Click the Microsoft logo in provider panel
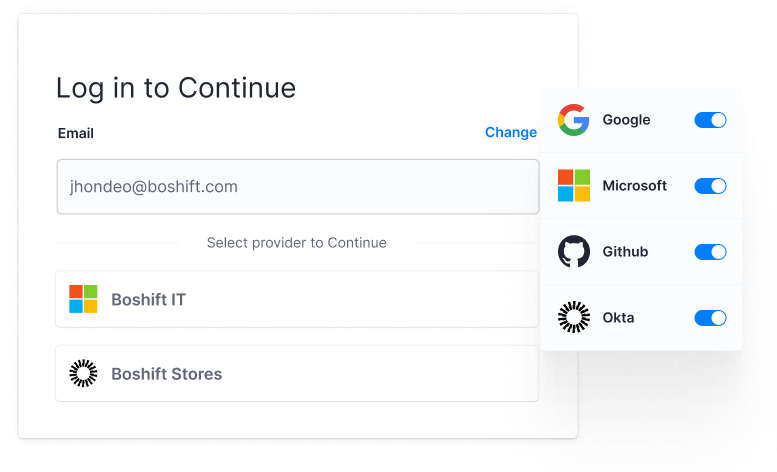 pos(574,186)
